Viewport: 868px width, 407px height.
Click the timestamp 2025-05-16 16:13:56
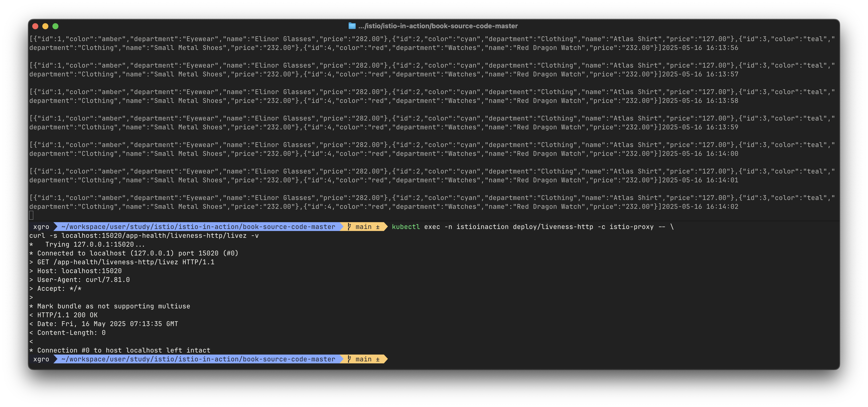point(700,48)
